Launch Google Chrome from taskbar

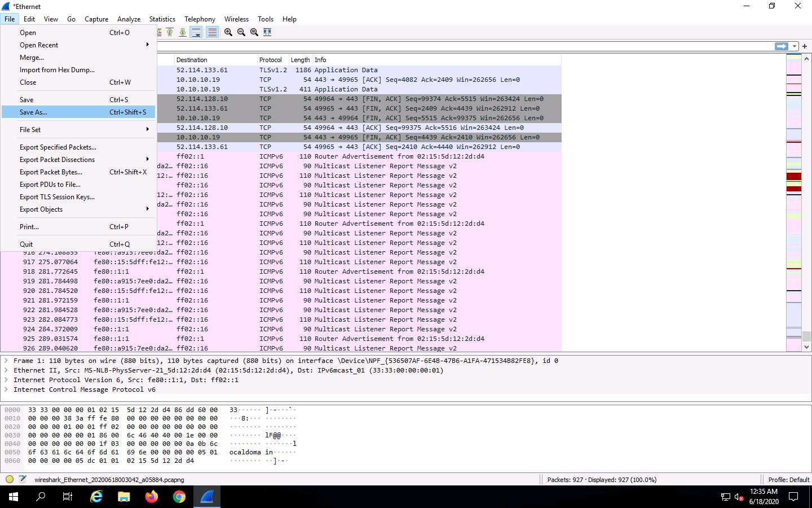click(x=179, y=497)
